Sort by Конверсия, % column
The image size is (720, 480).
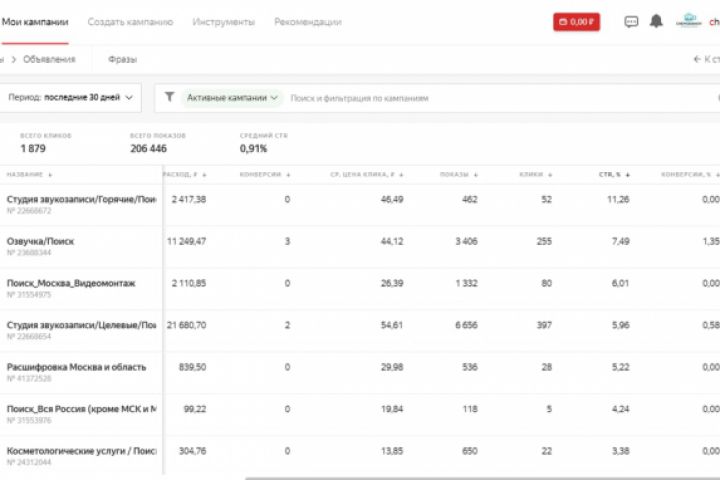690,175
